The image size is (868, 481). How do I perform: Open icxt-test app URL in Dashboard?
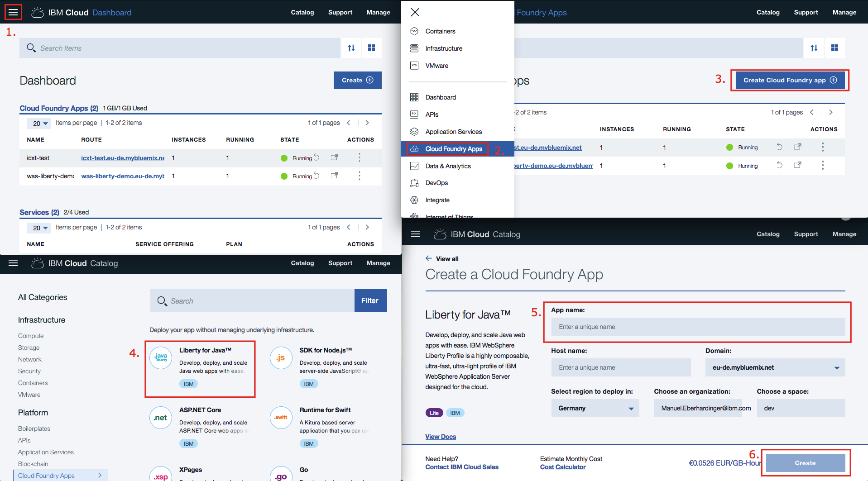(335, 157)
